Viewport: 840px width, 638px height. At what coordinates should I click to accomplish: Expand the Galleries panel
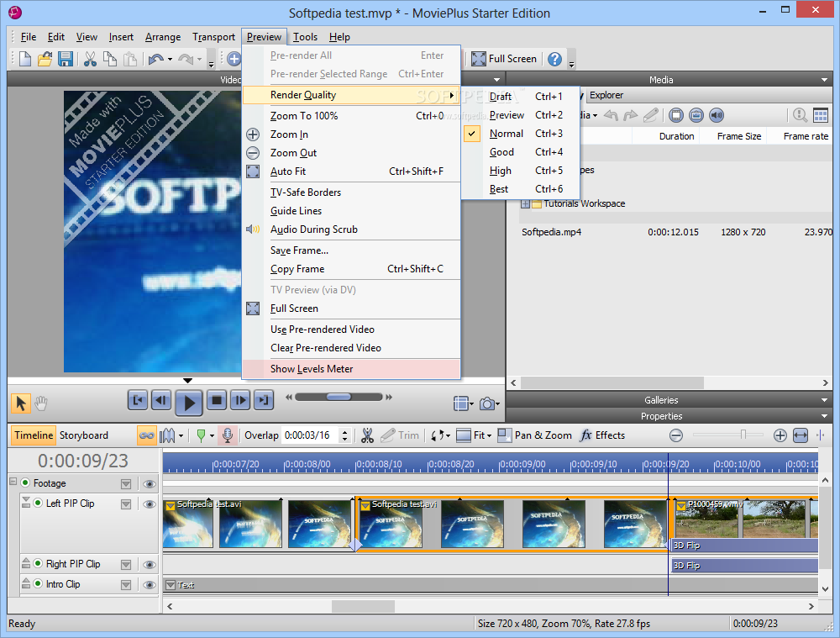coord(824,400)
